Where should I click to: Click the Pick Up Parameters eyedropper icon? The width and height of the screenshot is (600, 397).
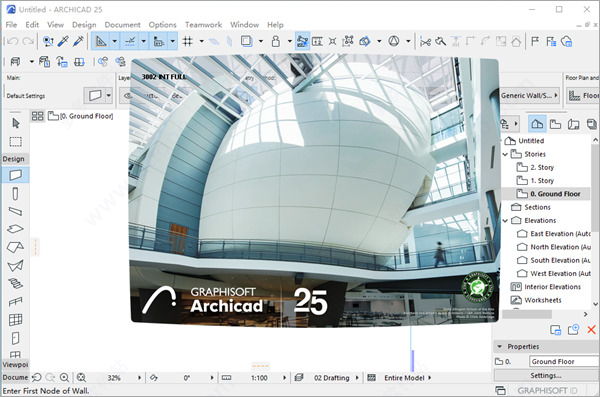(x=63, y=41)
